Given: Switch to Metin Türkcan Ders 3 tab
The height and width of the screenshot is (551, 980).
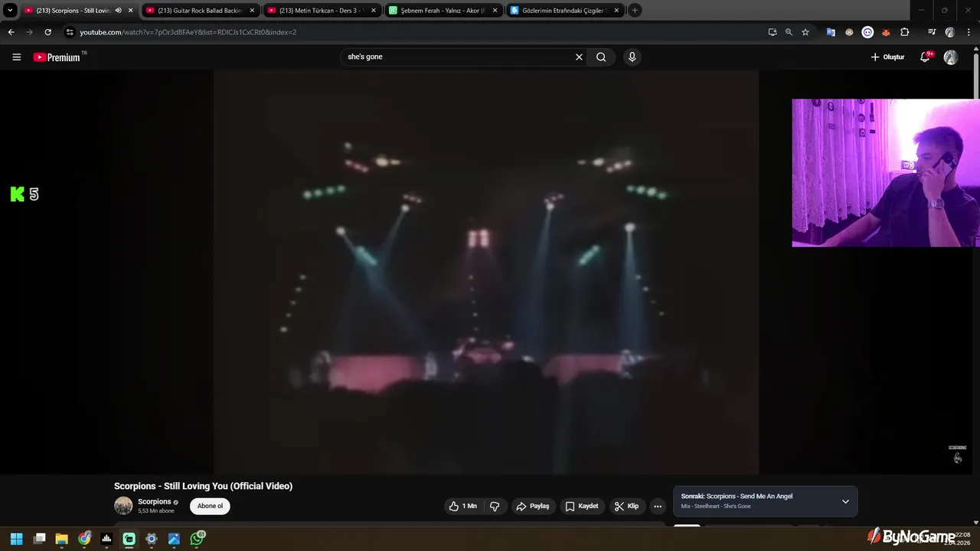Looking at the screenshot, I should click(x=321, y=11).
